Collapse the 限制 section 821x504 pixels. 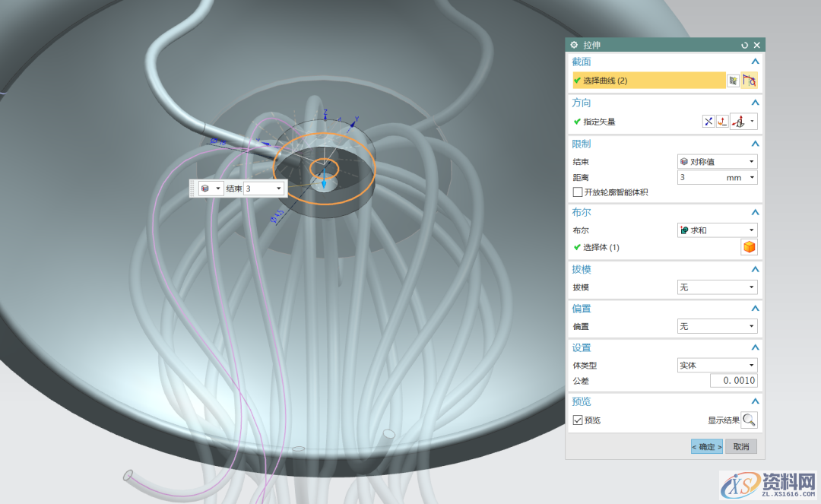click(755, 144)
